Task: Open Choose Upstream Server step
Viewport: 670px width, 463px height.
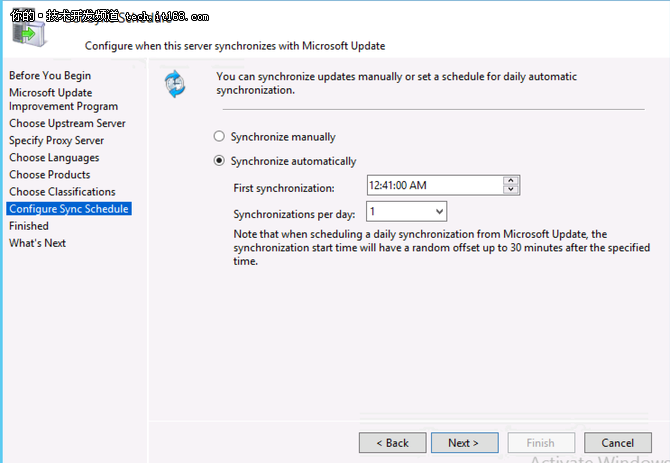Action: pos(67,123)
